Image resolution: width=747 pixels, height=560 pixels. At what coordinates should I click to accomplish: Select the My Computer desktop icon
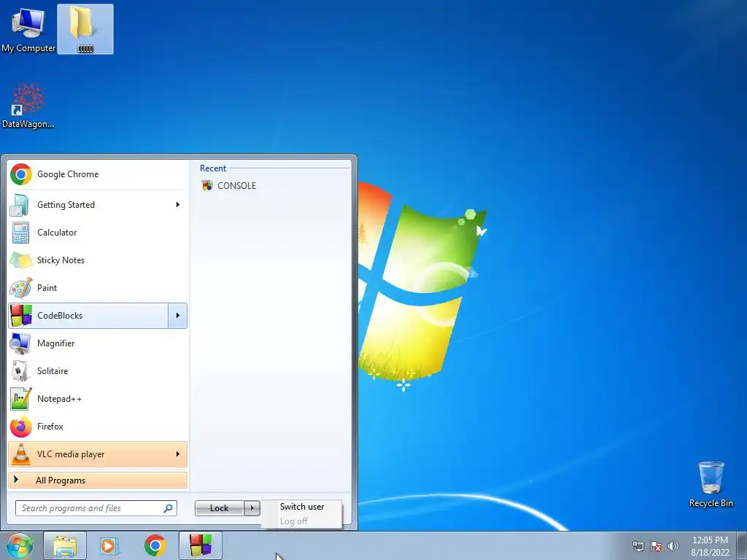pyautogui.click(x=28, y=29)
